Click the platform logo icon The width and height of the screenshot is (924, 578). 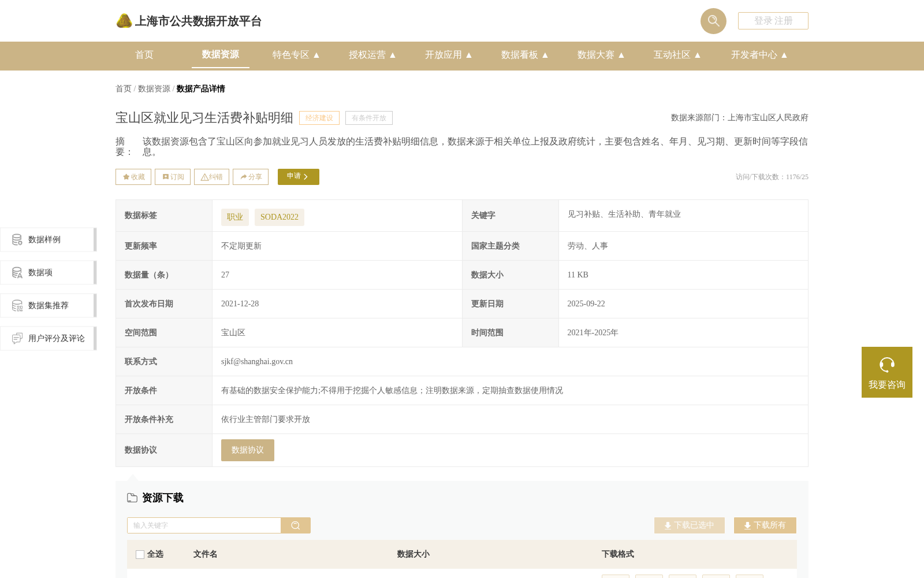click(x=124, y=21)
